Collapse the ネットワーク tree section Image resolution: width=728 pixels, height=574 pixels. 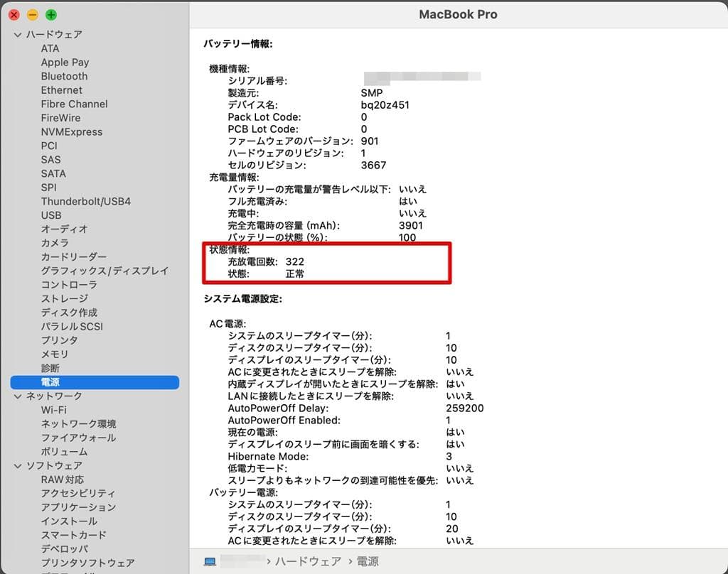18,396
